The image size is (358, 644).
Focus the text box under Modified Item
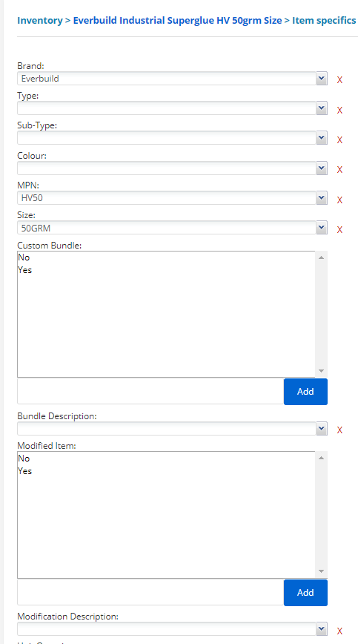(x=150, y=593)
